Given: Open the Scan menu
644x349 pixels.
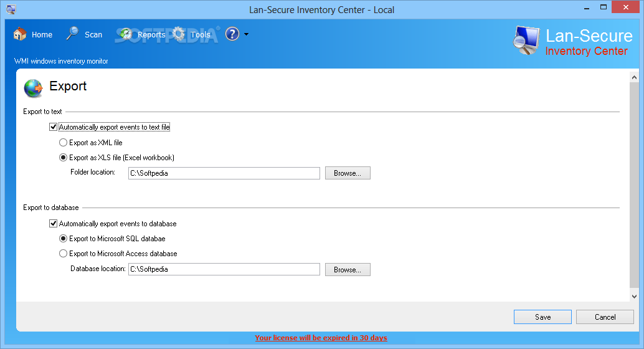Looking at the screenshot, I should tap(93, 34).
